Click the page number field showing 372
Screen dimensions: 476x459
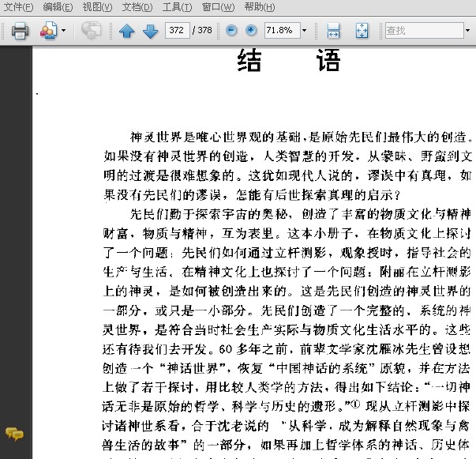177,31
